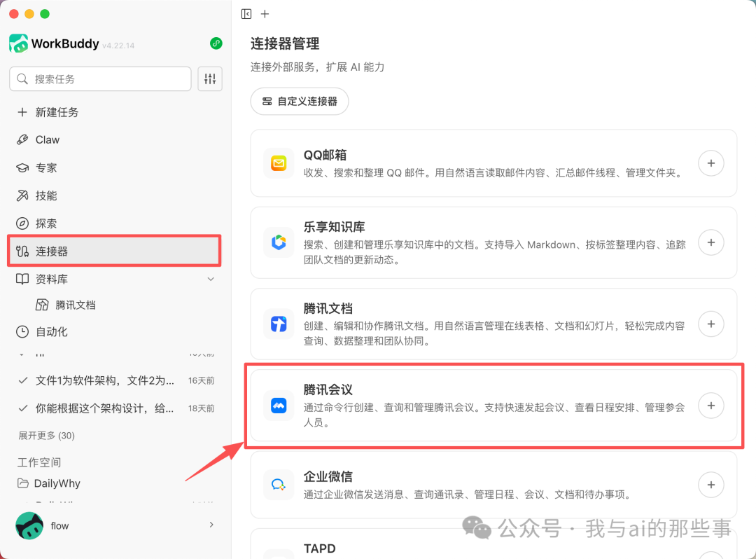The width and height of the screenshot is (756, 559).
Task: Open the Claw menu item
Action: pyautogui.click(x=114, y=139)
